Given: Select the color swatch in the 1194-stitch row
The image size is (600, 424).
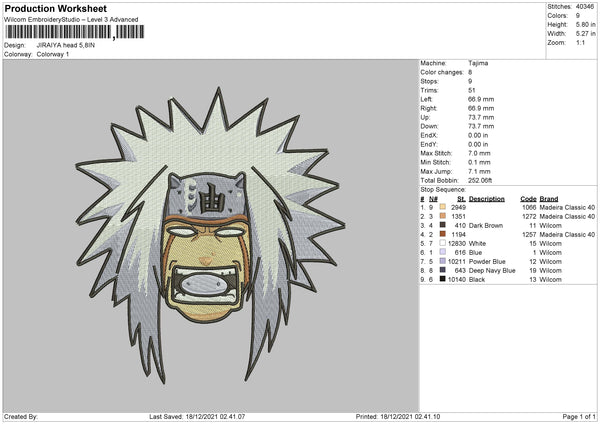Looking at the screenshot, I should coord(442,234).
